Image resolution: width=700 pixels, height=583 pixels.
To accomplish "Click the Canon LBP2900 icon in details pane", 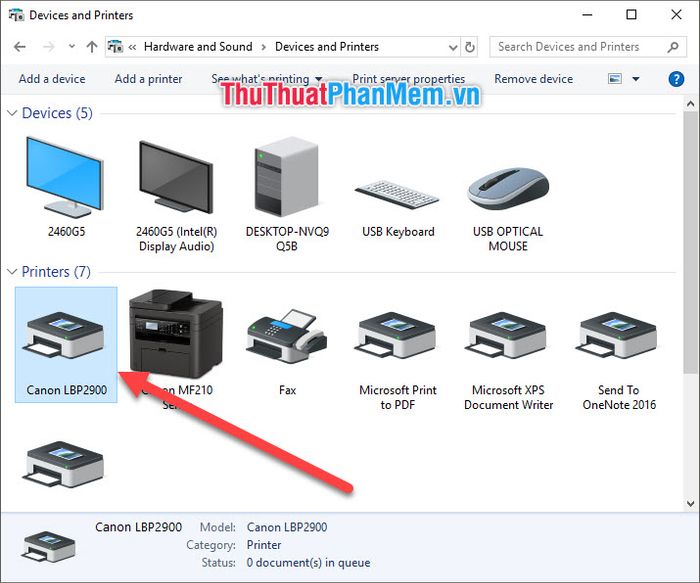I will click(48, 546).
